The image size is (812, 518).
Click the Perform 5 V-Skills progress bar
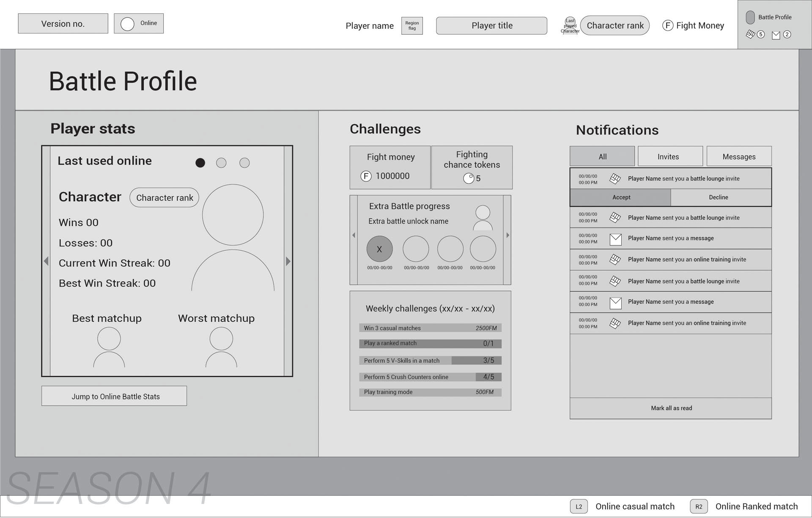coord(430,361)
